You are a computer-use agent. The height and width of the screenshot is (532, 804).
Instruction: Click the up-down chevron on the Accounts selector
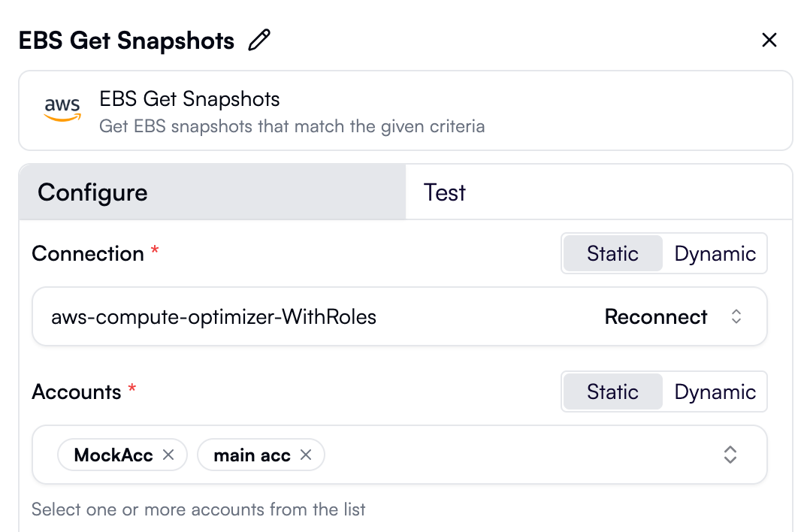(x=730, y=455)
